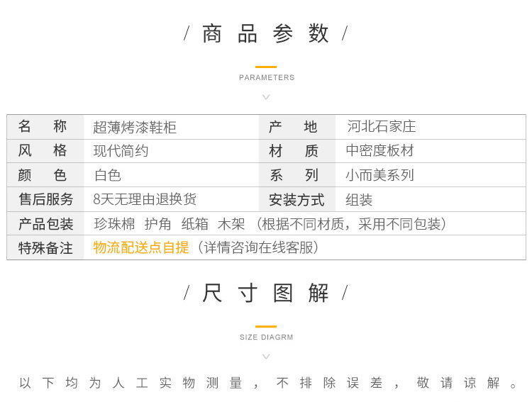
Task: Click the 商品参数 section heading
Action: point(266,33)
